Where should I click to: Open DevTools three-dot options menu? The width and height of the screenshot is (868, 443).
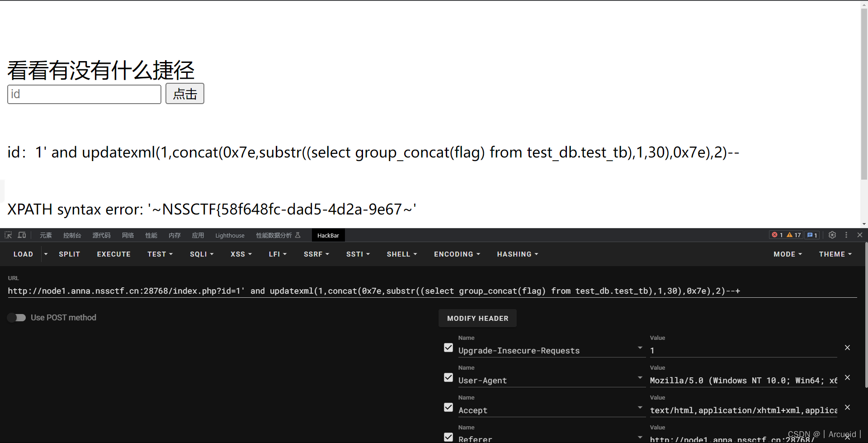click(x=846, y=235)
